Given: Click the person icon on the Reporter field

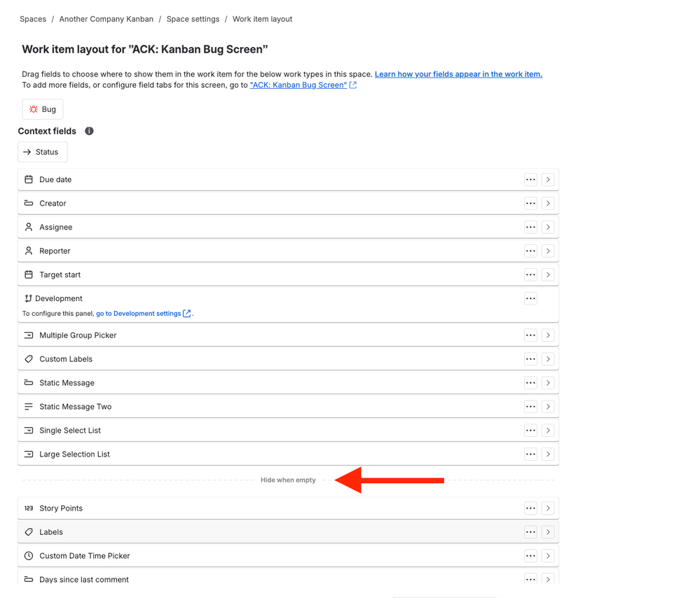Looking at the screenshot, I should tap(29, 251).
